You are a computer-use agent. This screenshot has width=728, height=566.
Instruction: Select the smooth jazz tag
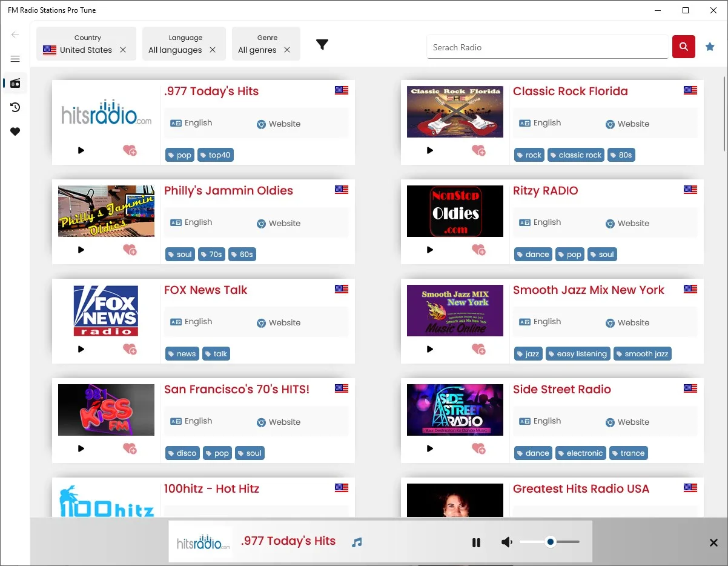pos(643,354)
